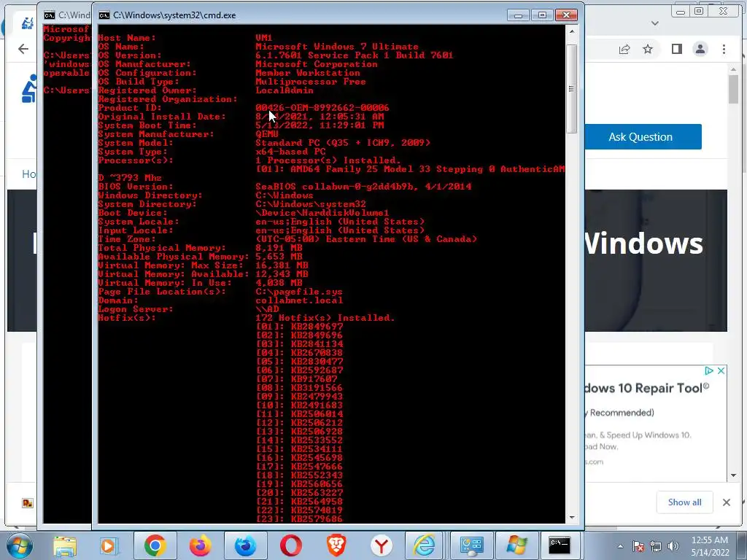Click the Eastern Time zone value
The width and height of the screenshot is (747, 560).
click(x=366, y=239)
